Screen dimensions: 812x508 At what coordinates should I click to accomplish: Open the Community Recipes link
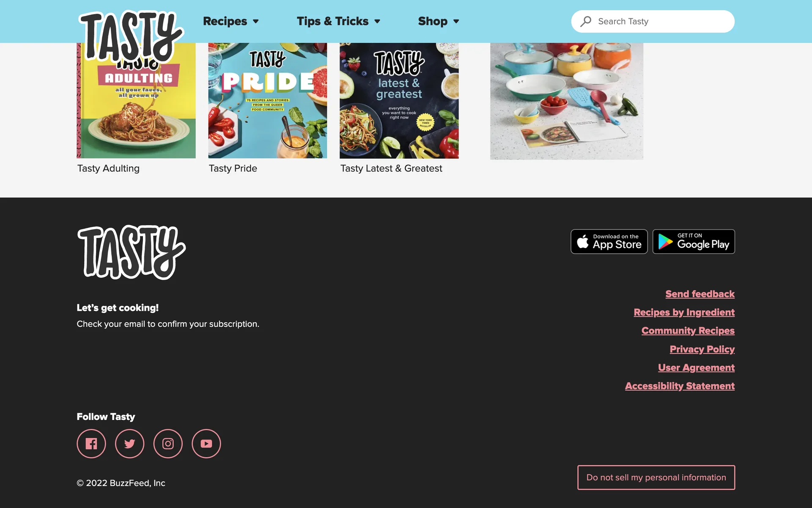coord(688,331)
